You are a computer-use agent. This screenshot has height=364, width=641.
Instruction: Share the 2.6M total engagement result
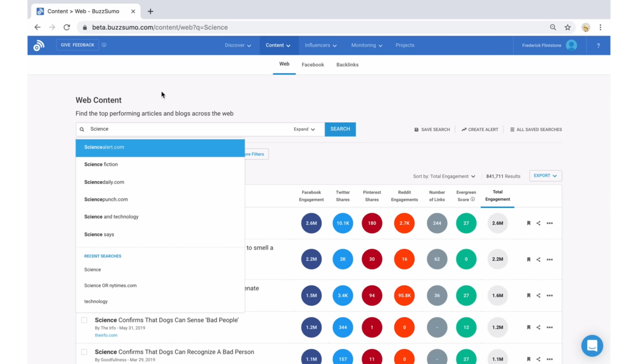point(538,223)
